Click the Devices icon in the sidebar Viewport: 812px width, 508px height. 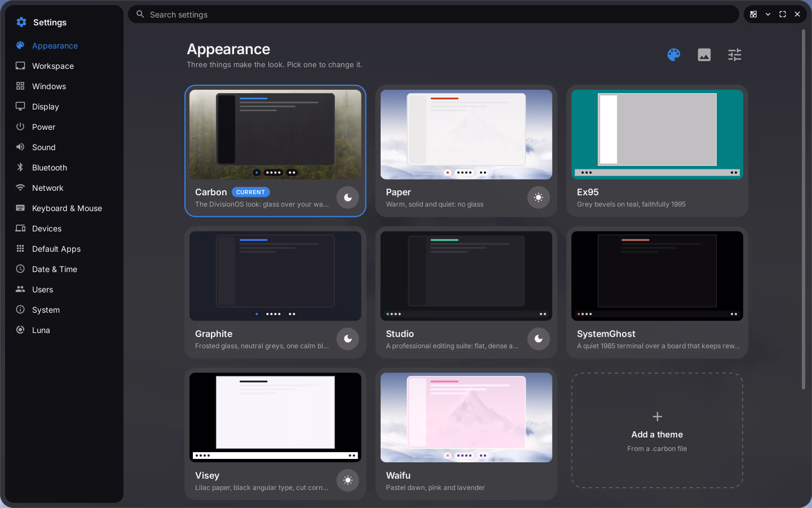click(x=20, y=228)
